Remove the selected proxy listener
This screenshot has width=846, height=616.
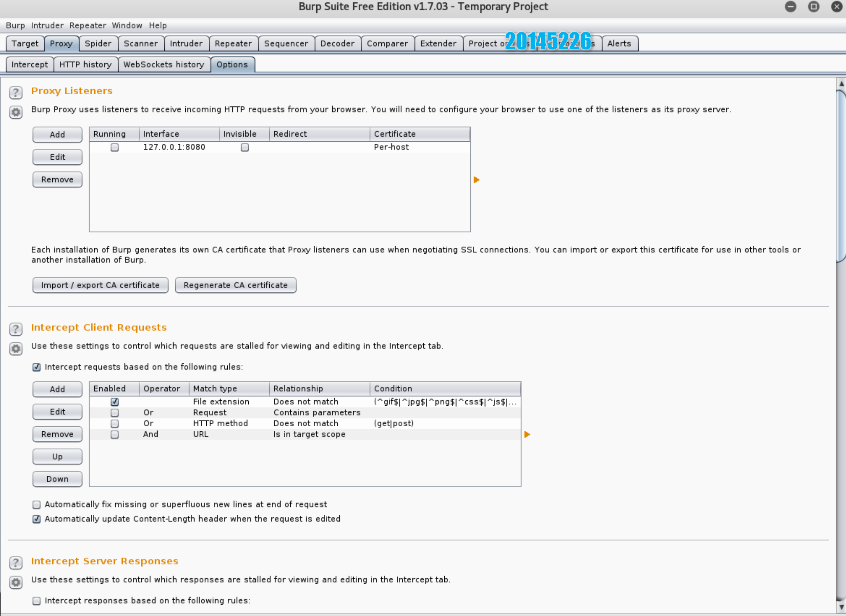[x=57, y=179]
